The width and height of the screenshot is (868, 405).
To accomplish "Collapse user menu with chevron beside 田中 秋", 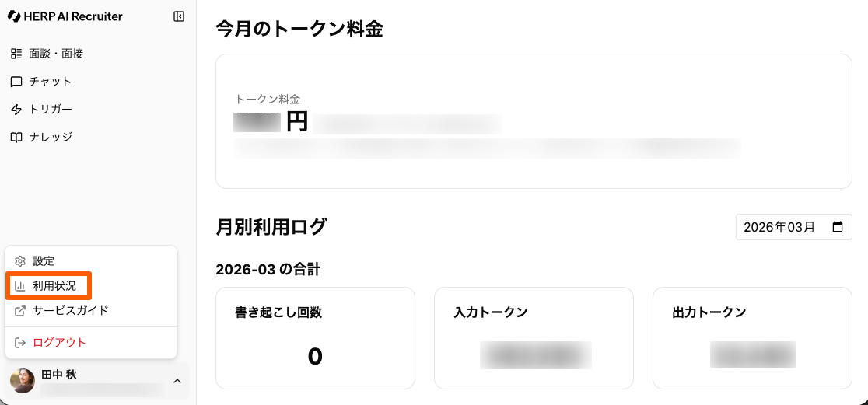I will (x=177, y=381).
